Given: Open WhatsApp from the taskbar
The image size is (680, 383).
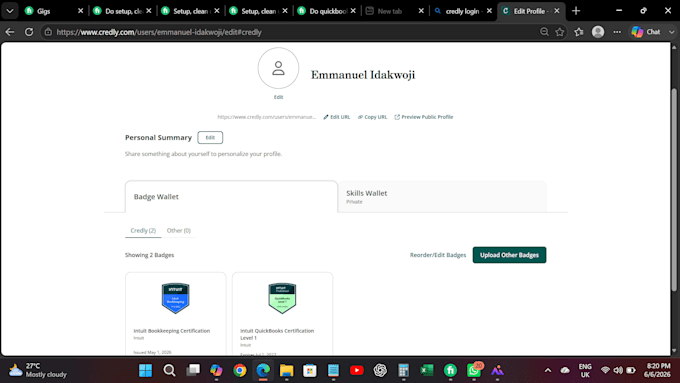Looking at the screenshot, I should pyautogui.click(x=474, y=370).
